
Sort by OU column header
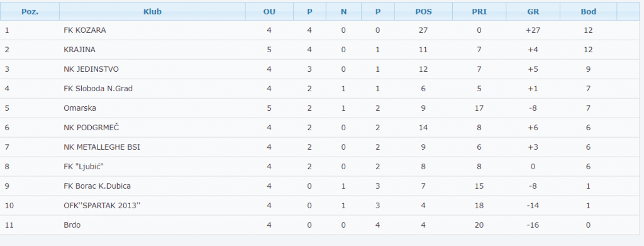(x=269, y=11)
